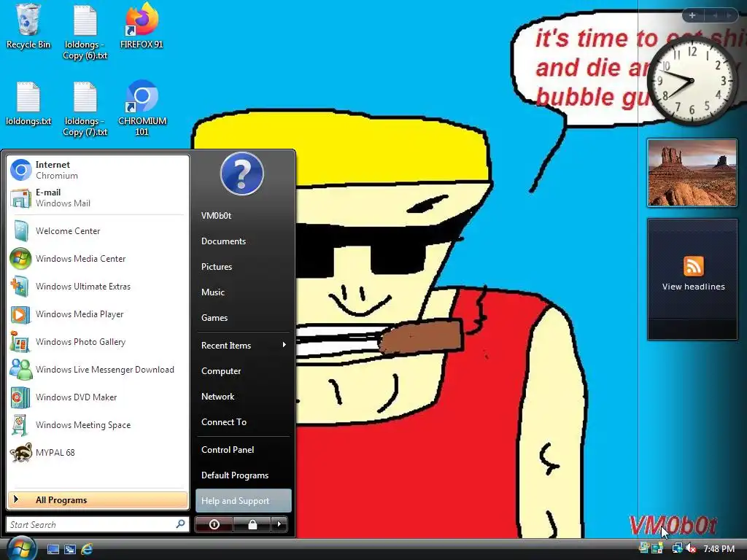
Task: Open Windows Meeting Space
Action: tap(98, 425)
